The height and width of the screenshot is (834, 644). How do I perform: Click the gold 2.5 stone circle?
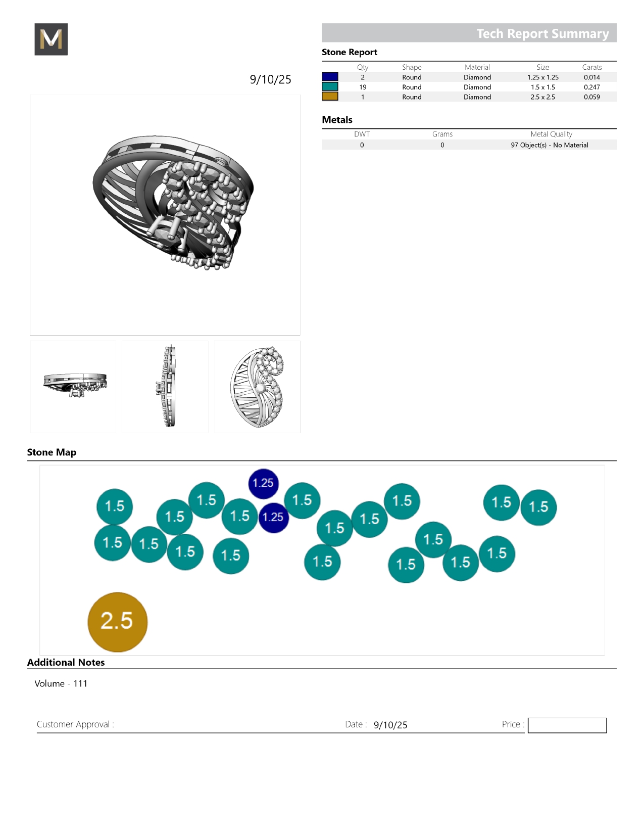click(117, 622)
